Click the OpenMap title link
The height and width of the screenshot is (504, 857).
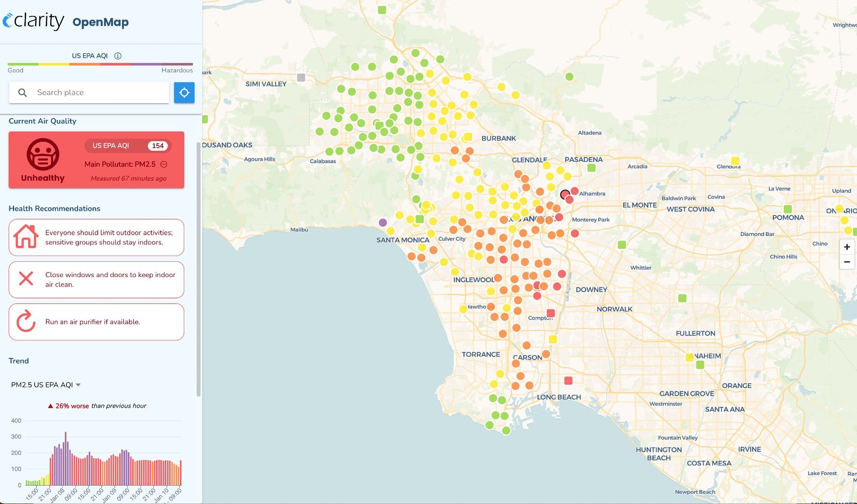(100, 22)
